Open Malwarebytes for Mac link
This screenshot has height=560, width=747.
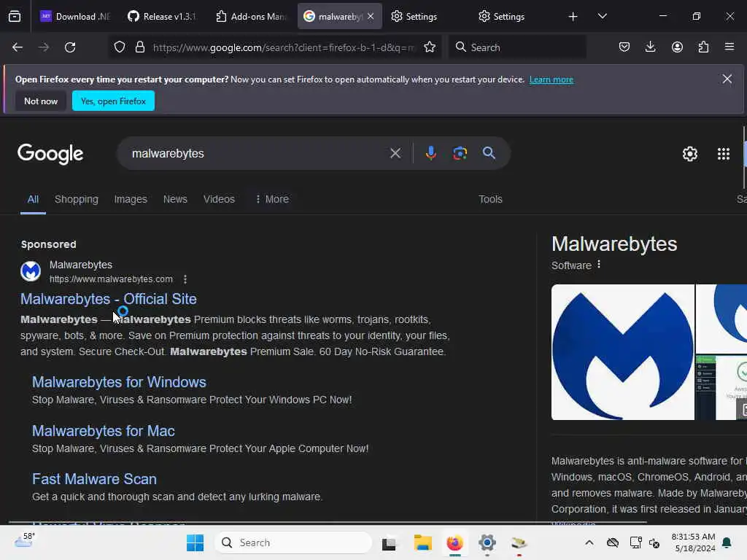pyautogui.click(x=104, y=430)
